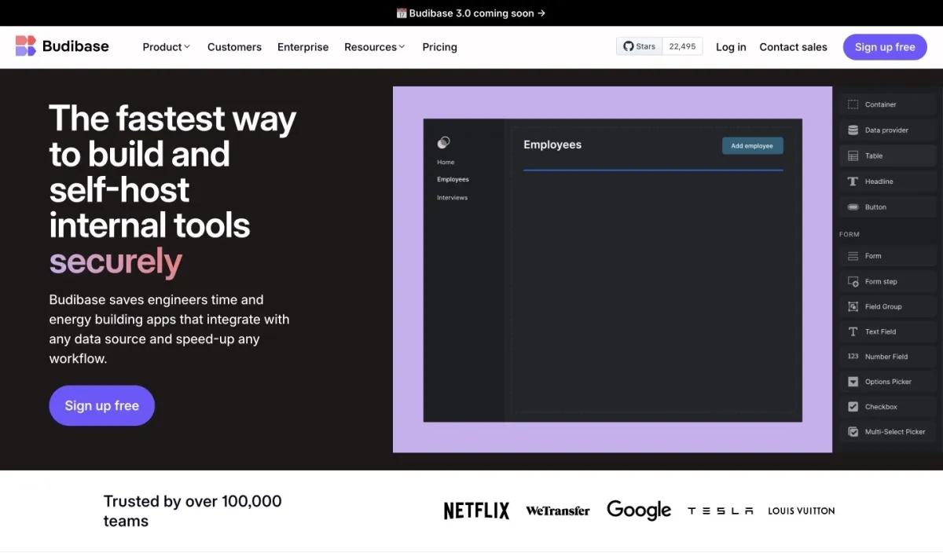Open the Budibase 3.0 coming soon banner
Viewport: 943px width, 560px height.
pos(471,13)
